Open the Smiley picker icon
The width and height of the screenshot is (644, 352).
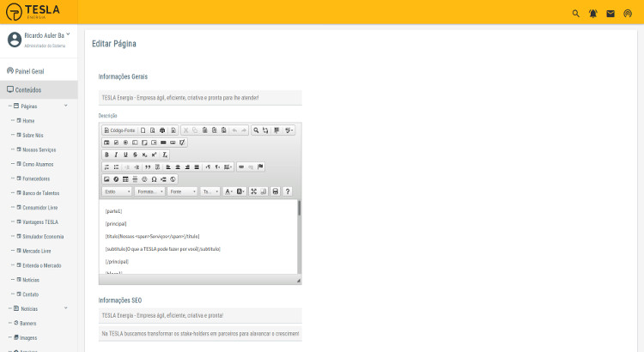tap(144, 179)
